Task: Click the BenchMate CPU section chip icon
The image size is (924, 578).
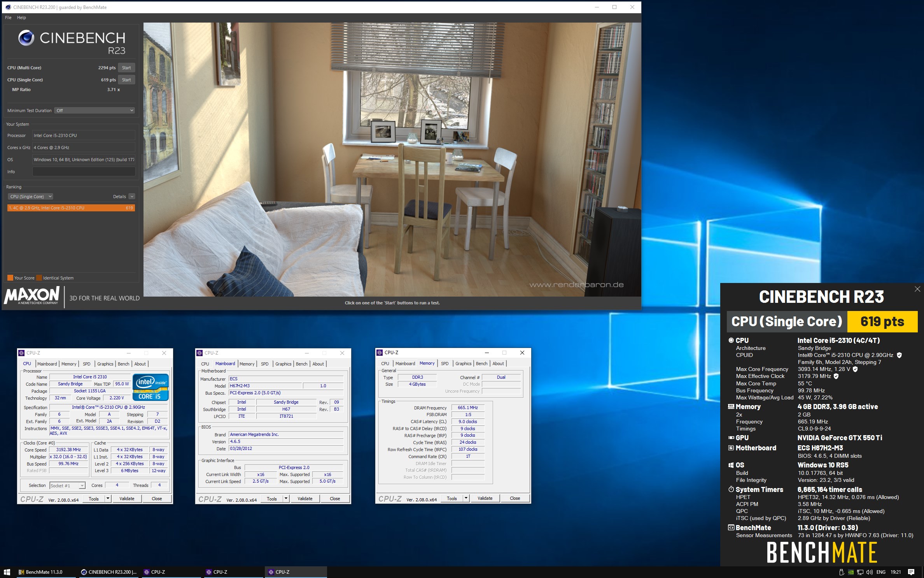Action: 731,340
